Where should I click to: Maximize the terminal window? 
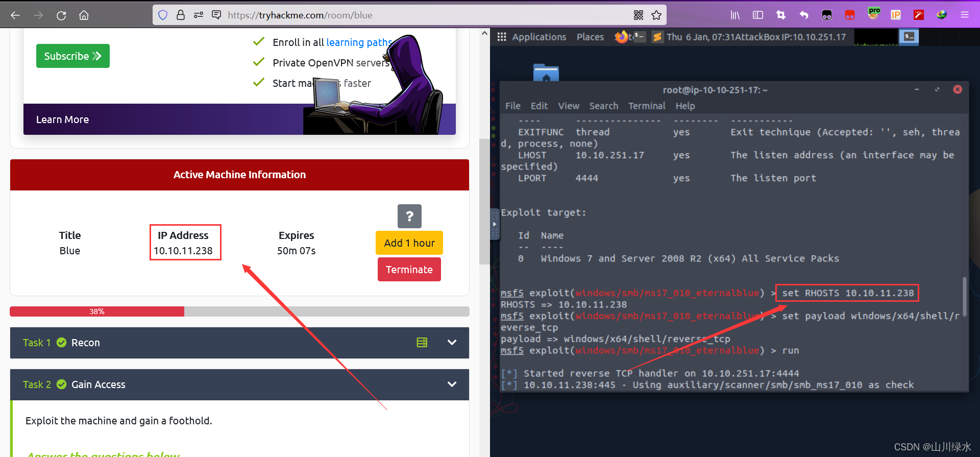[x=937, y=89]
